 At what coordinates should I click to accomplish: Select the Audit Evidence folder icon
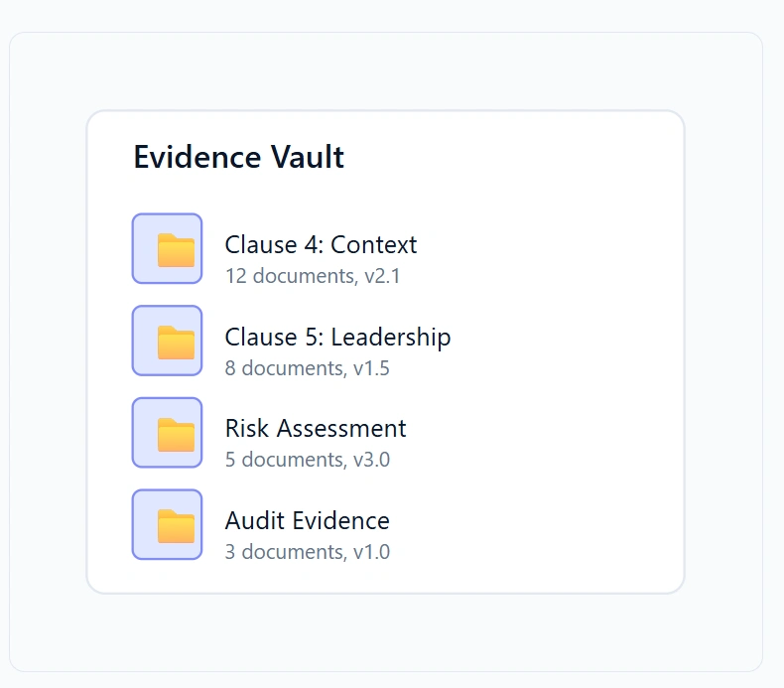pos(167,525)
